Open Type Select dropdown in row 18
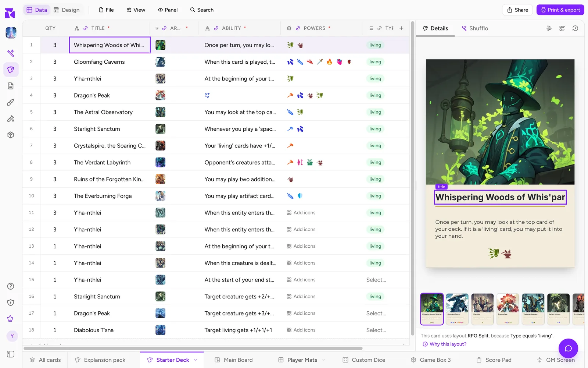The width and height of the screenshot is (588, 368). [376, 330]
